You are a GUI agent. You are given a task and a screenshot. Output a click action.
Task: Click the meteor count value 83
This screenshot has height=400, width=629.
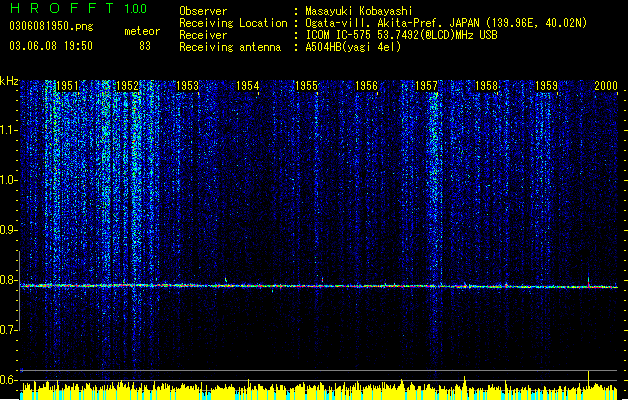click(145, 46)
